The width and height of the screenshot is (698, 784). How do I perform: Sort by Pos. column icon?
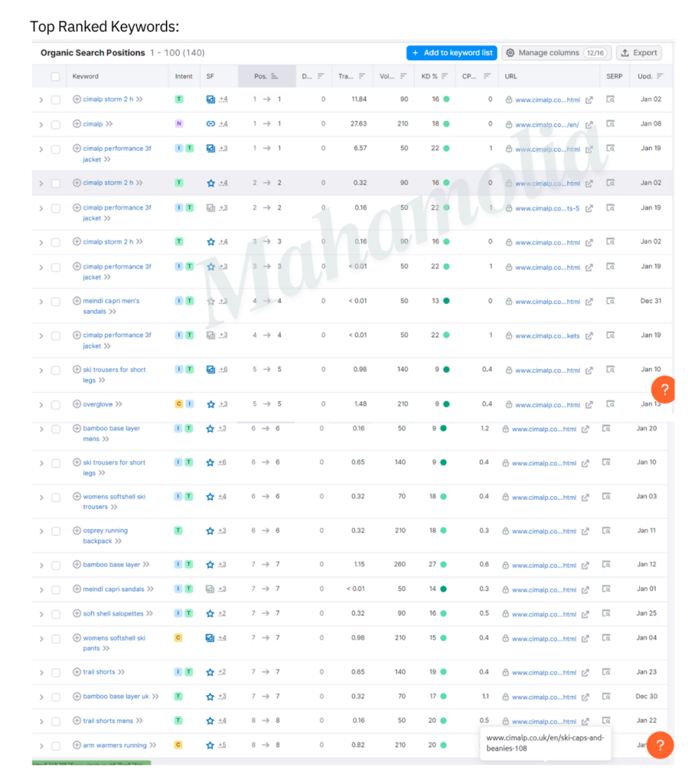[275, 76]
